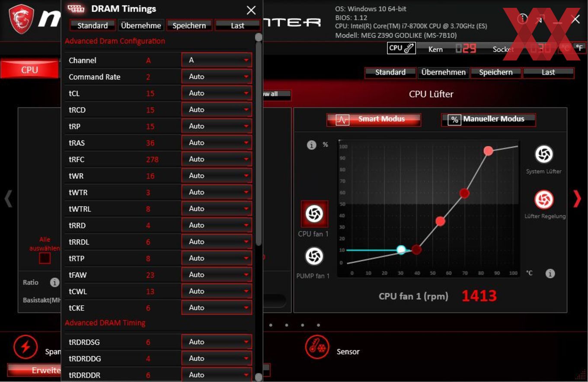The height and width of the screenshot is (382, 588).
Task: Select the PUMP fan 1 icon
Action: pos(314,257)
